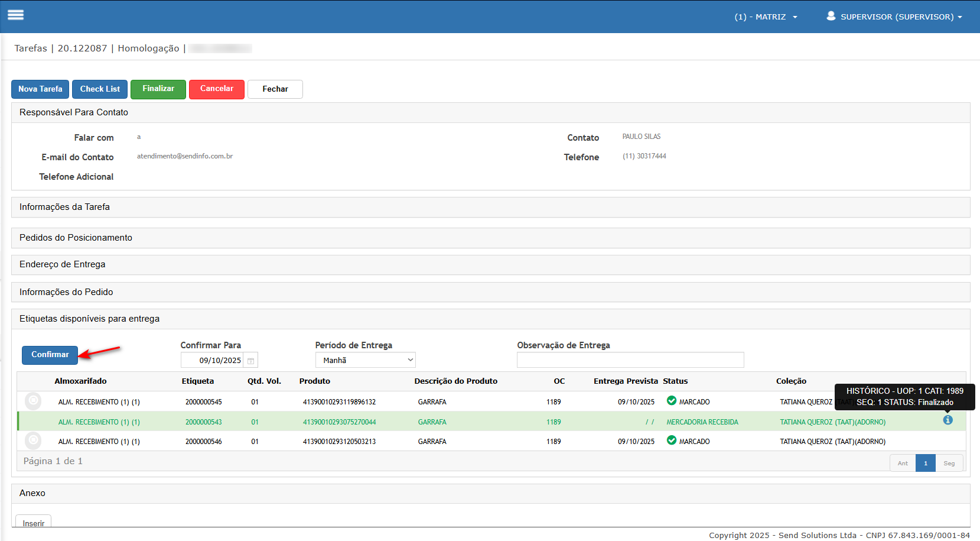The image size is (980, 541).
Task: Click the blue info icon on row 2000000543
Action: pyautogui.click(x=948, y=420)
